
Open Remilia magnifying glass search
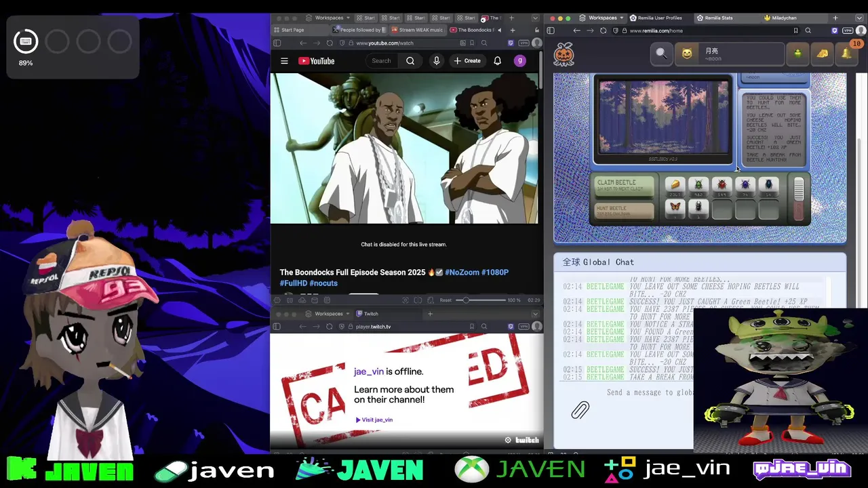click(661, 54)
